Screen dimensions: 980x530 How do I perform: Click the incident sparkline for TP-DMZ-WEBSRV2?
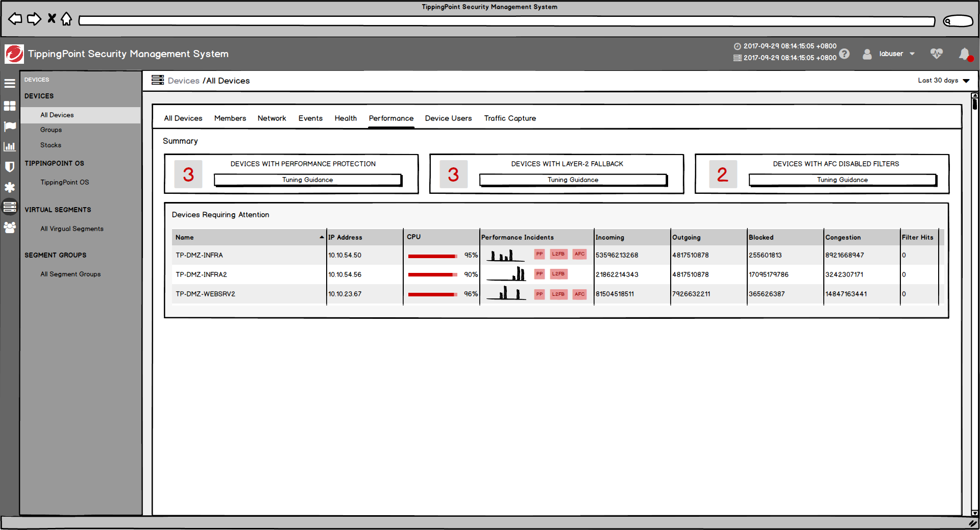pos(506,293)
